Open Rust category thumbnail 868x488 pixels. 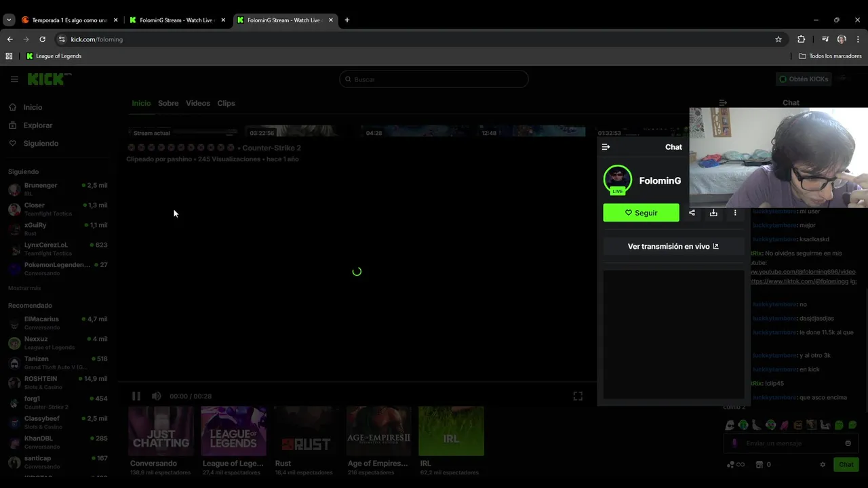click(x=306, y=431)
